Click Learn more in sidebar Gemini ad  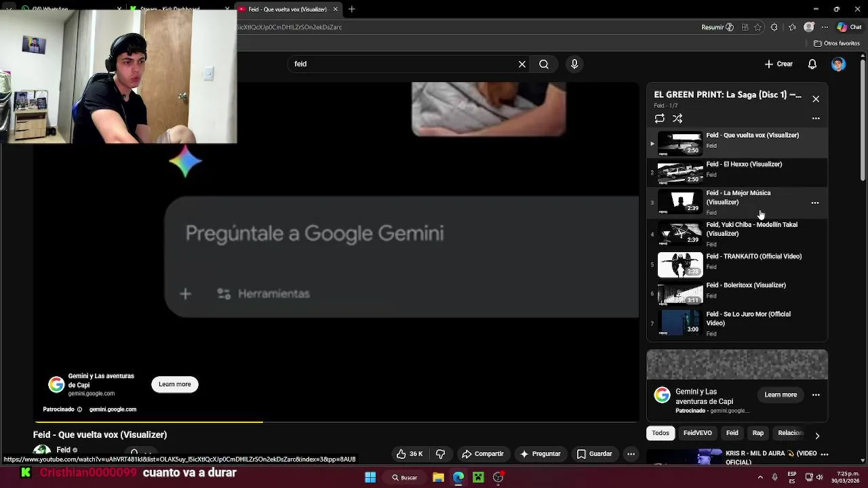[x=781, y=394]
